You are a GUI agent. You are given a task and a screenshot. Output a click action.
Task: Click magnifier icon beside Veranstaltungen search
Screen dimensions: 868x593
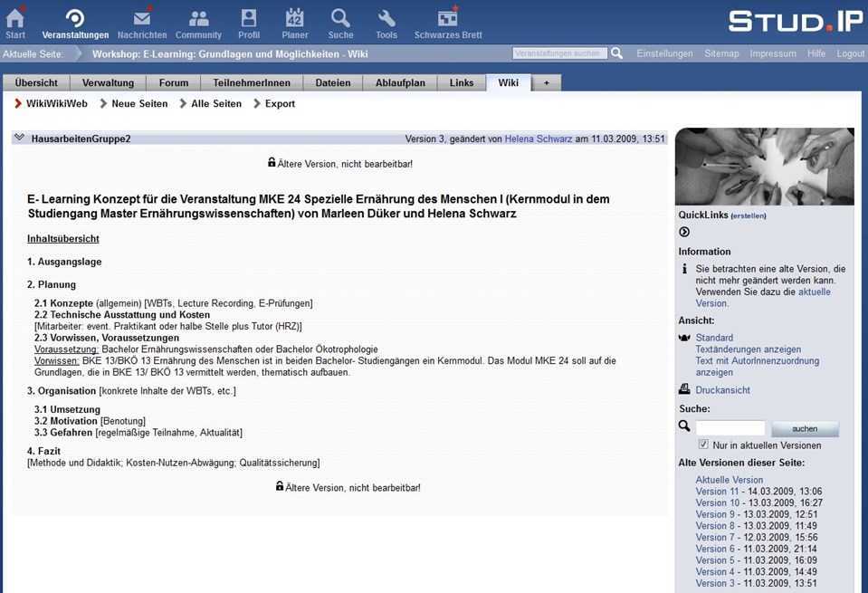click(616, 53)
